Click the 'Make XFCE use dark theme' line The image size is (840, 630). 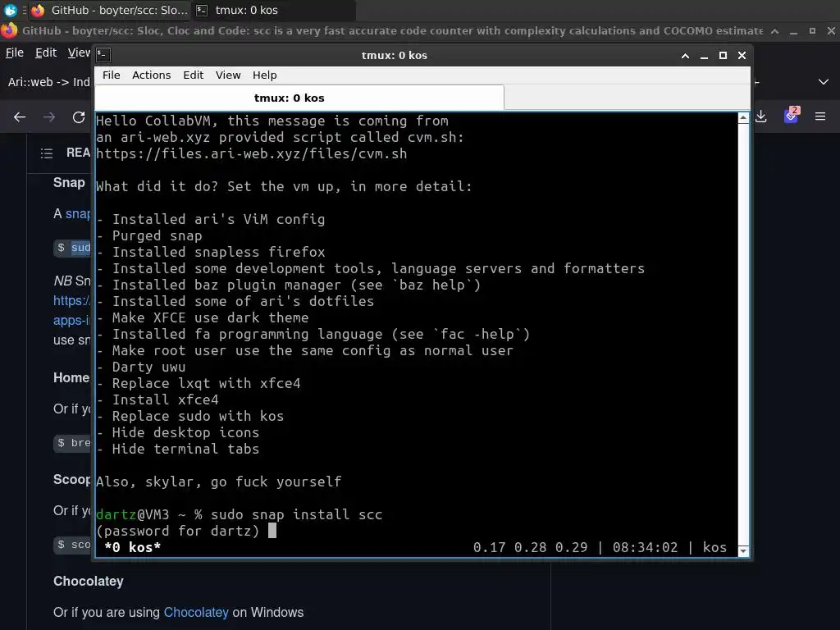click(203, 317)
